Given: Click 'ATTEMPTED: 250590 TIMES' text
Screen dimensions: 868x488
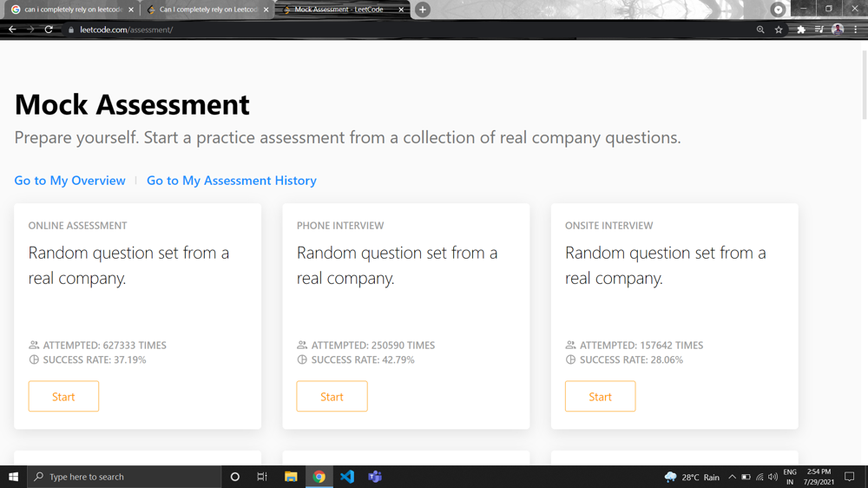Looking at the screenshot, I should [373, 345].
